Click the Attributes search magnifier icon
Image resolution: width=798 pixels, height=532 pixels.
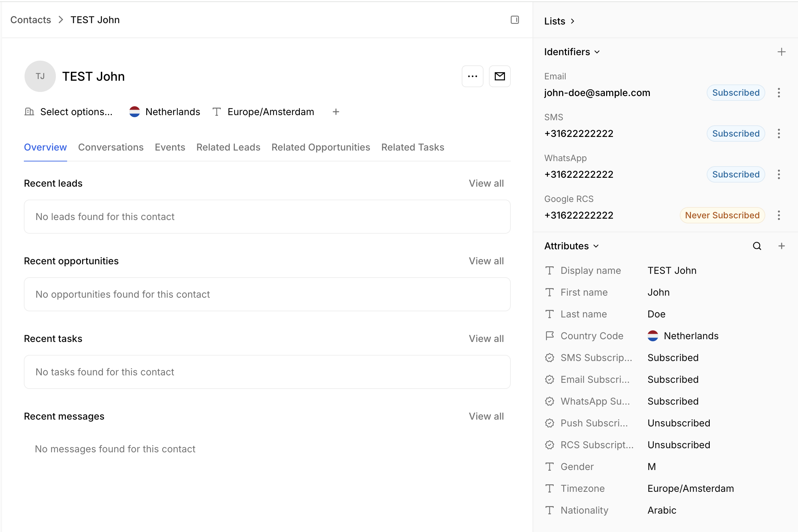tap(757, 246)
